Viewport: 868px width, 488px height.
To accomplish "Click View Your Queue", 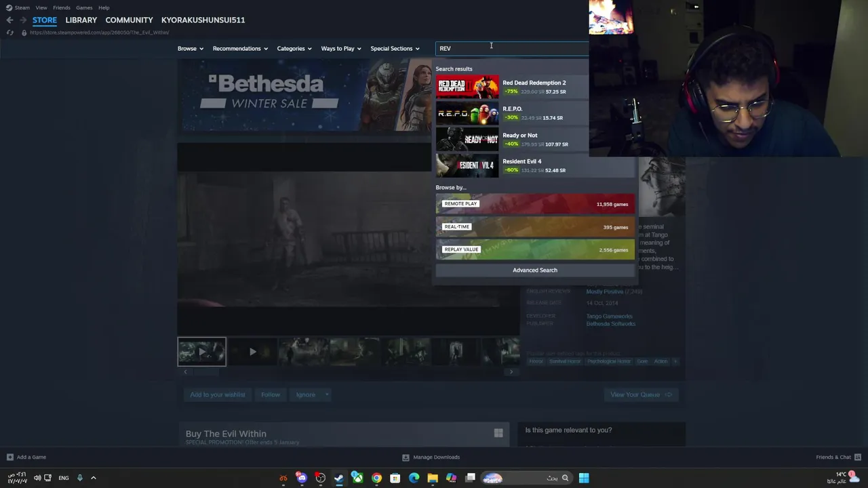I will coord(641,394).
